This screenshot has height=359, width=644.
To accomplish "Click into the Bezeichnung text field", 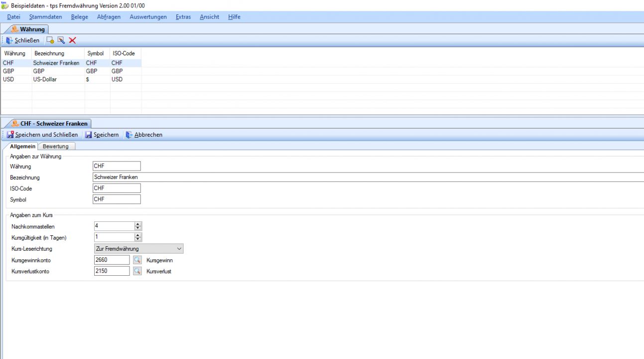I will (x=349, y=177).
